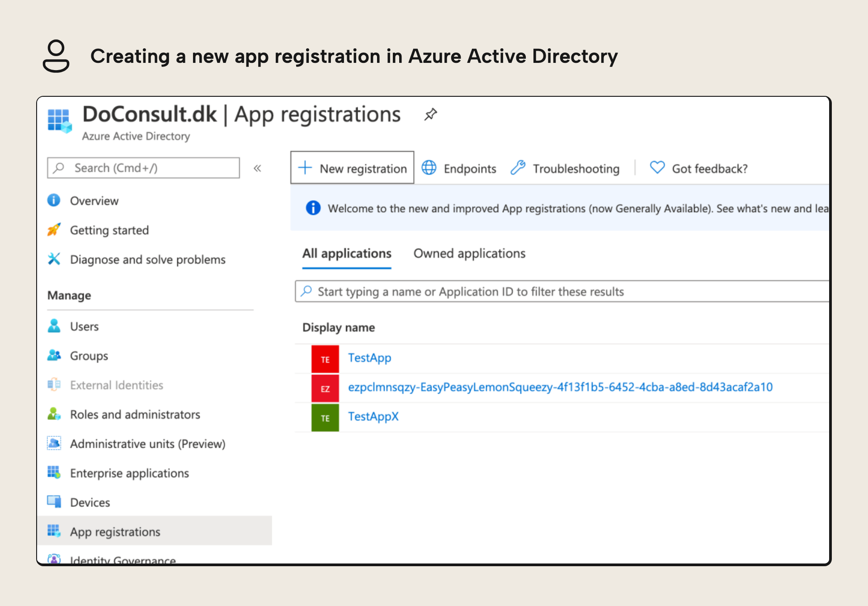
Task: Open External Identities in sidebar
Action: point(117,385)
